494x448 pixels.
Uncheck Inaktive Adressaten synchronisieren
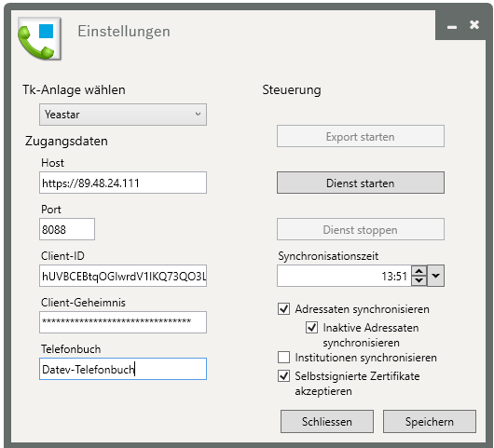(311, 328)
